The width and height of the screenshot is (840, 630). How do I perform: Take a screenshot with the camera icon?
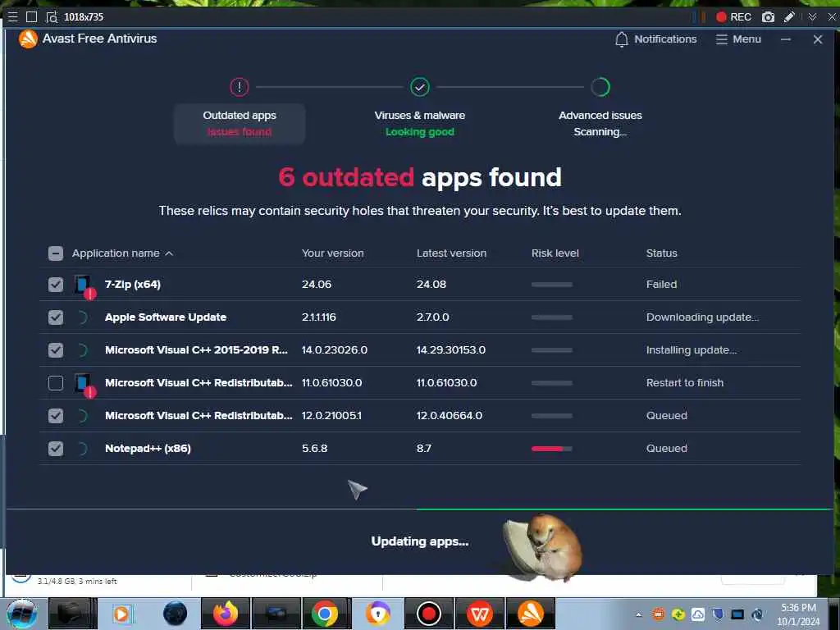(x=768, y=16)
